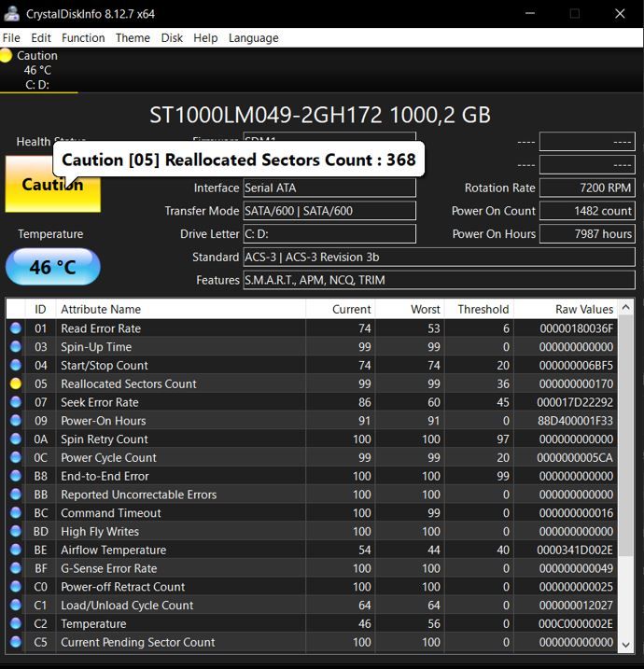Select the Current Pending Sector Count name
The width and height of the screenshot is (644, 669).
[x=138, y=642]
